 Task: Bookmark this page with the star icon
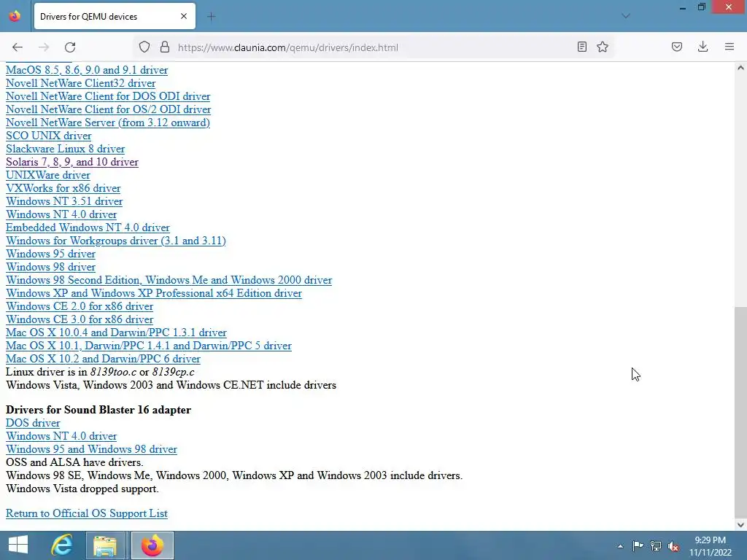pos(603,47)
